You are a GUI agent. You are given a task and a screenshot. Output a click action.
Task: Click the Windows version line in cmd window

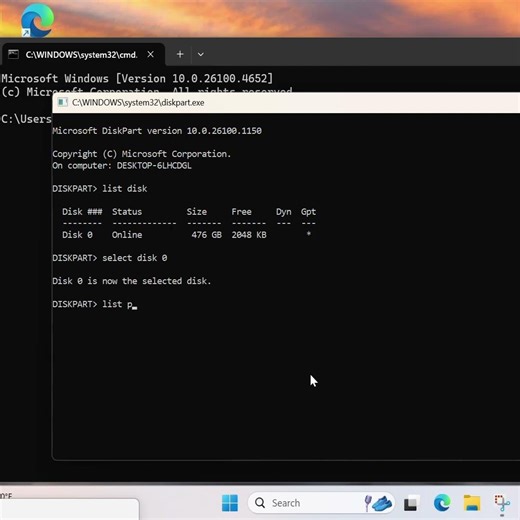pos(137,78)
